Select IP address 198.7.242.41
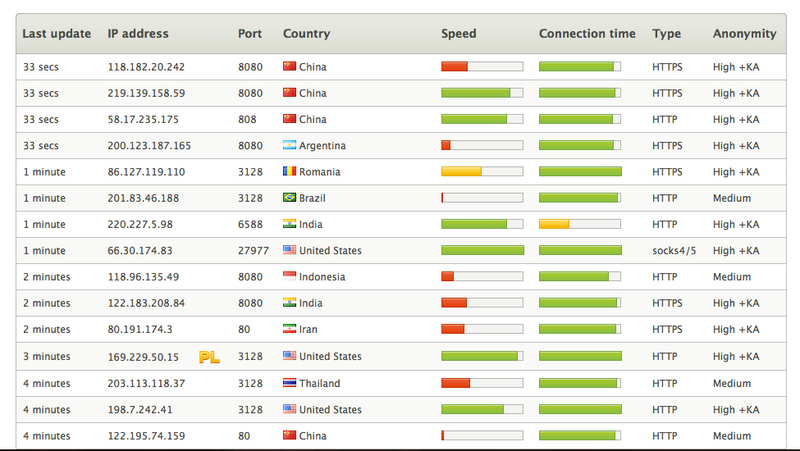 pos(140,410)
